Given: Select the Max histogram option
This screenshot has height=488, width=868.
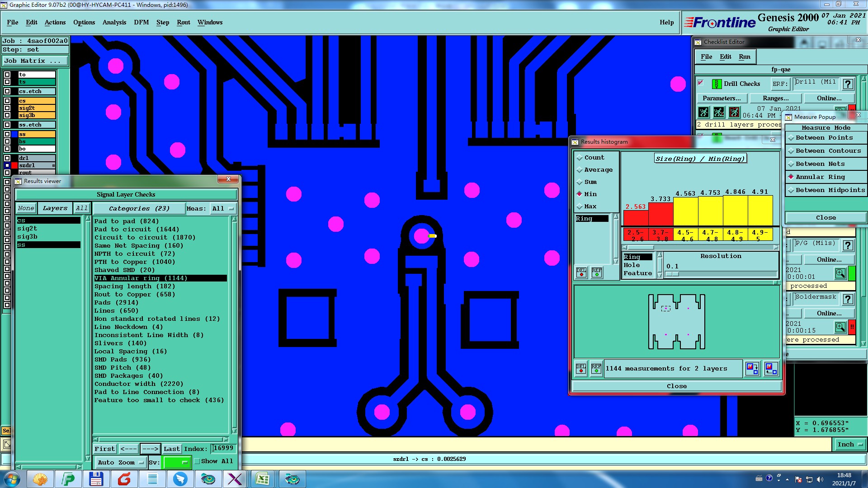Looking at the screenshot, I should pyautogui.click(x=580, y=206).
